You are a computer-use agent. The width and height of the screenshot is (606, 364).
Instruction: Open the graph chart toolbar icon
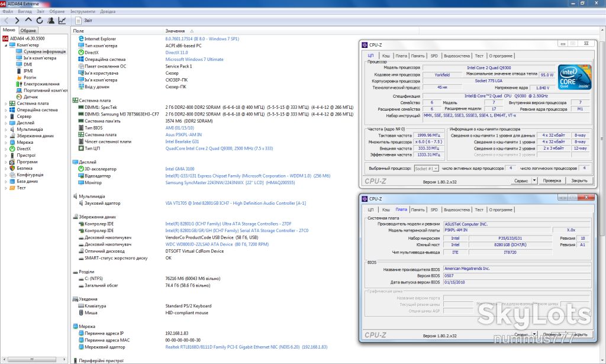point(62,21)
